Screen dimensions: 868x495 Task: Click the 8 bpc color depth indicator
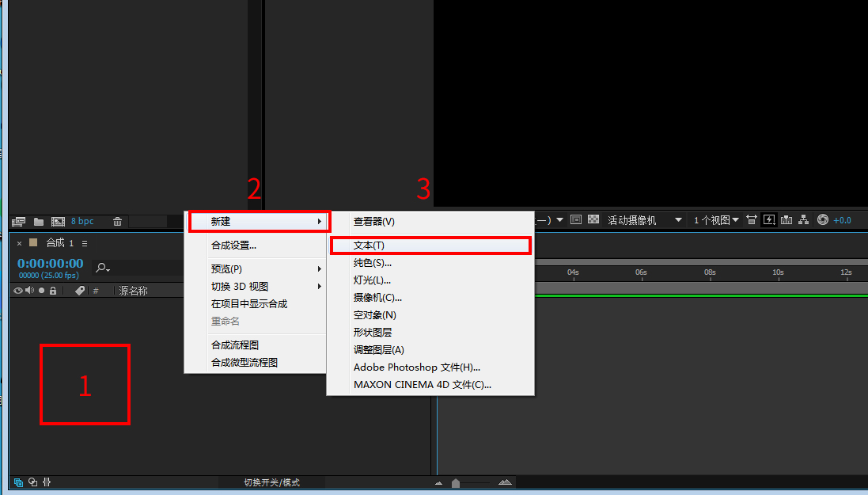click(x=82, y=221)
